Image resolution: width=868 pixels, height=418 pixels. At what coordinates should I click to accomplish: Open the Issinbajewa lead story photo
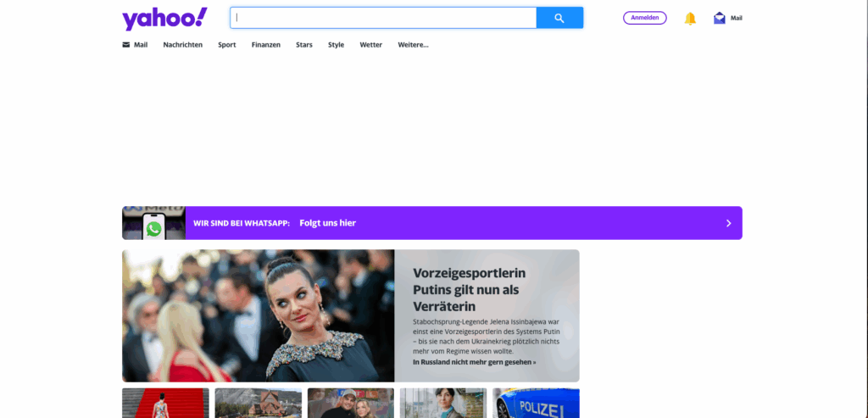[259, 315]
